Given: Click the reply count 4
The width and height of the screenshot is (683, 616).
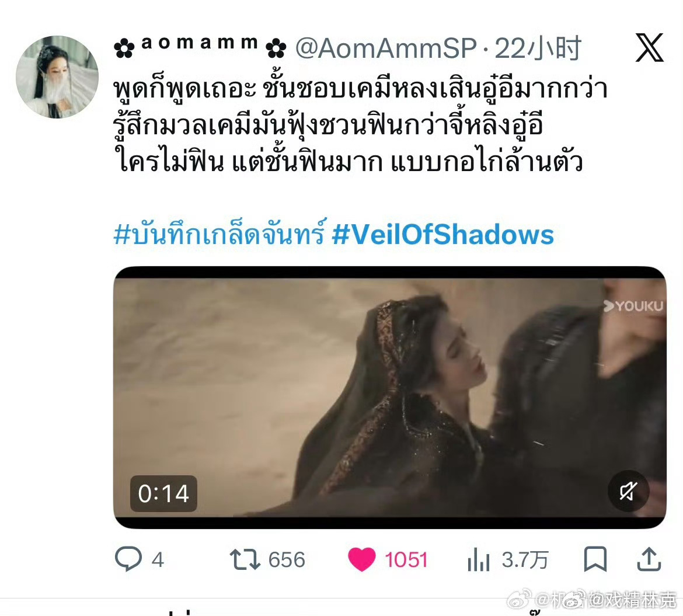Looking at the screenshot, I should pos(158,560).
